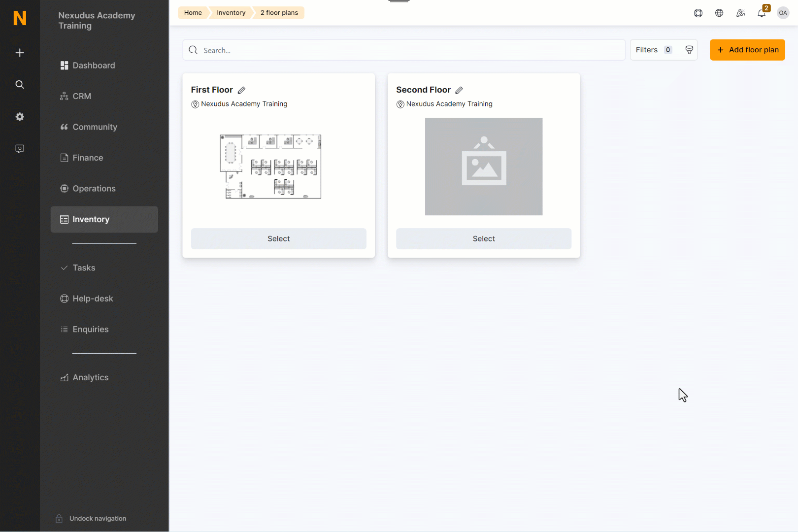Open the Filters dropdown
This screenshot has width=798, height=532.
664,50
